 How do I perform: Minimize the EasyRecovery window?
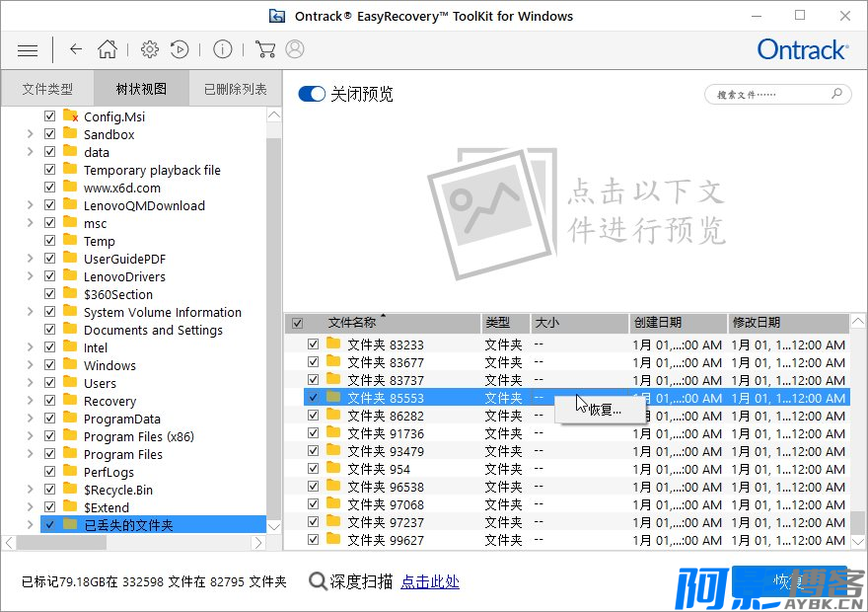point(757,16)
